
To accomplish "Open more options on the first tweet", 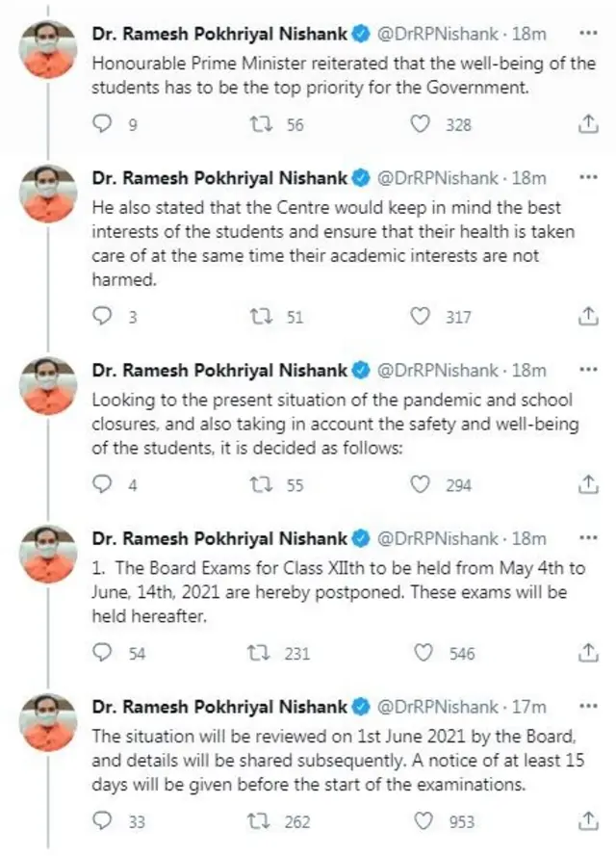I will click(x=587, y=34).
